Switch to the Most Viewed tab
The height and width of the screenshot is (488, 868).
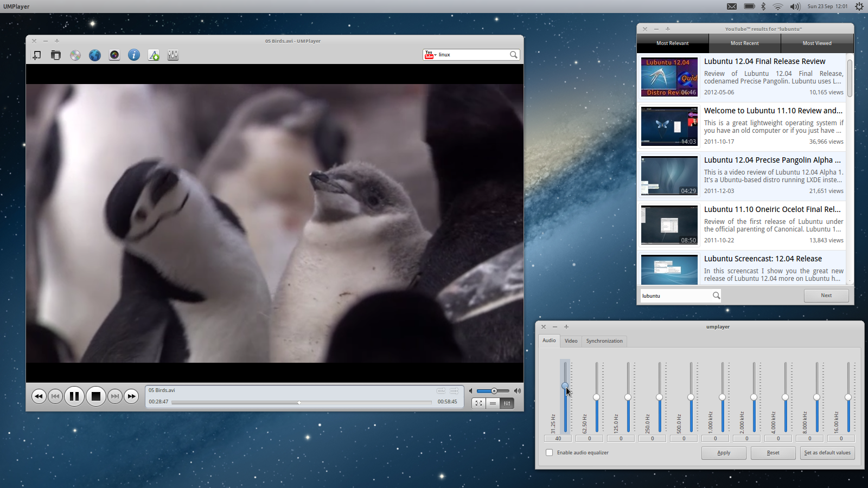coord(817,43)
